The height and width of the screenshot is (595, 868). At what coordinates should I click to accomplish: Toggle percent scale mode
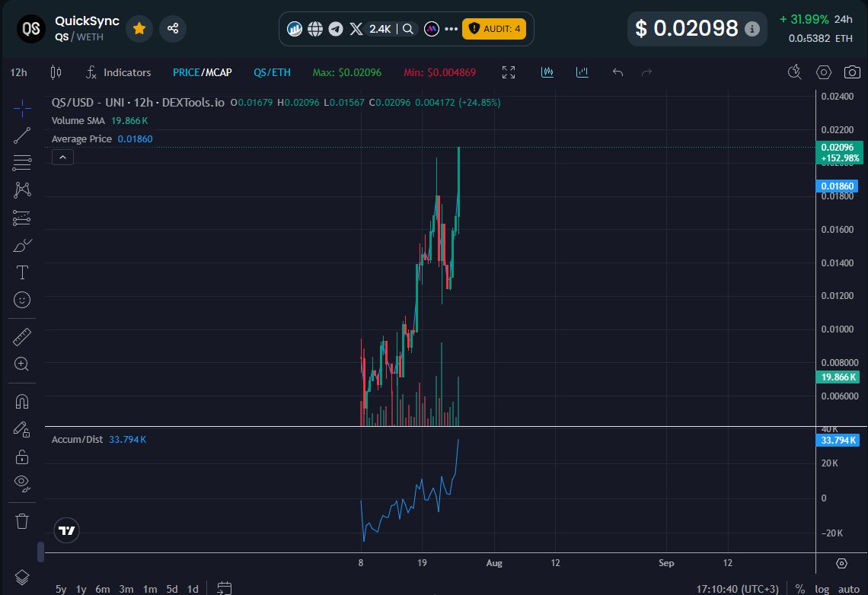pyautogui.click(x=800, y=589)
